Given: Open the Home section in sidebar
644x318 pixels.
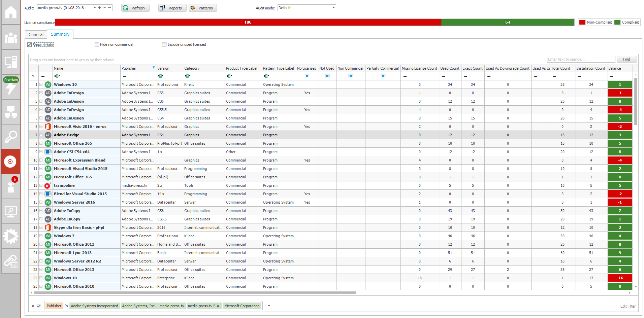Looking at the screenshot, I should (x=10, y=12).
